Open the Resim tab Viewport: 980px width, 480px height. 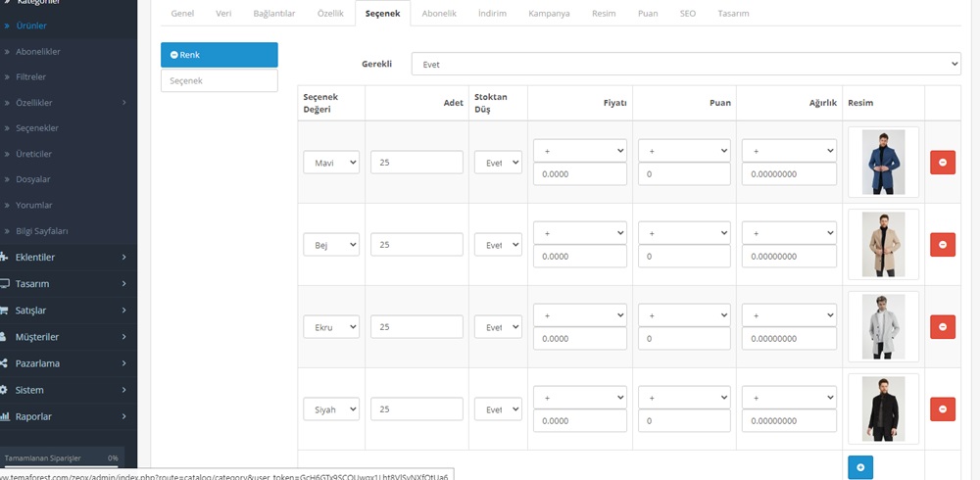pyautogui.click(x=604, y=14)
